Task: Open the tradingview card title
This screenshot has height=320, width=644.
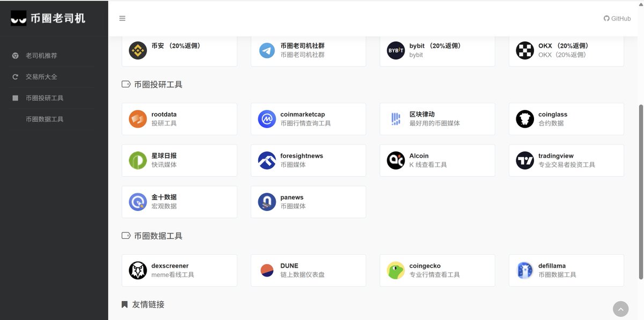Action: click(556, 156)
